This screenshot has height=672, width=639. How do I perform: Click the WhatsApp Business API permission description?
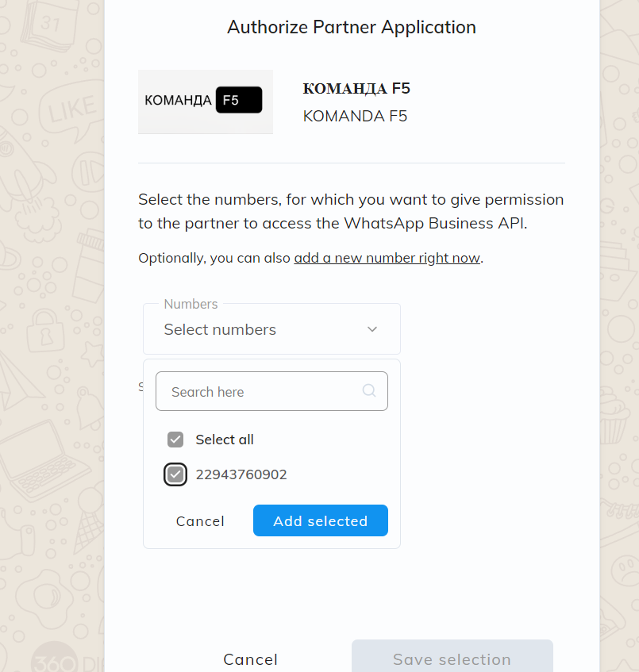pyautogui.click(x=351, y=211)
